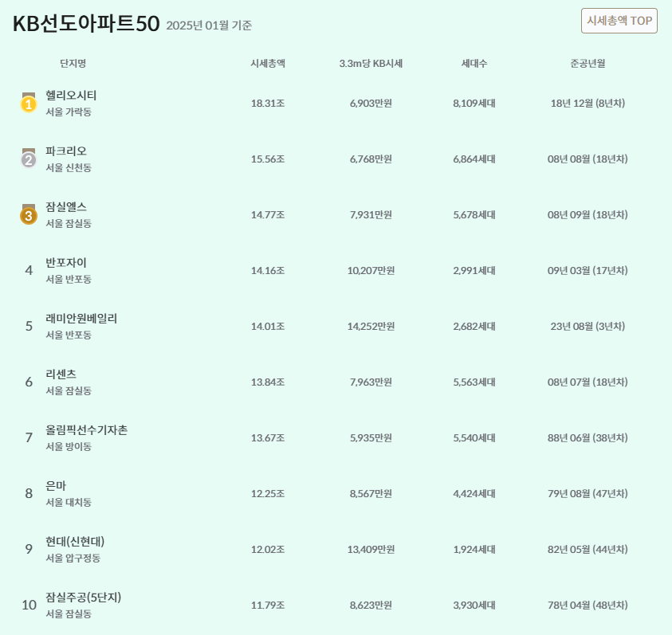Select the 잠실엘스 apartment name
672x635 pixels.
(66, 206)
